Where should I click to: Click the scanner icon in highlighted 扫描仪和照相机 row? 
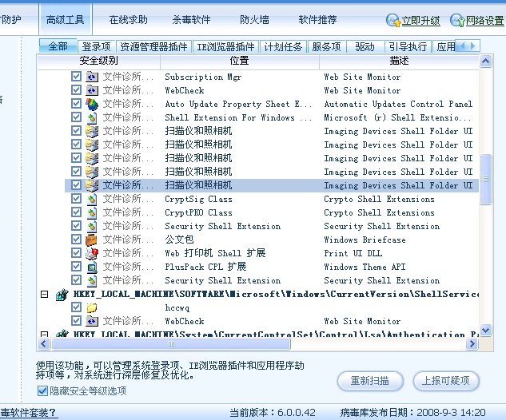point(92,185)
